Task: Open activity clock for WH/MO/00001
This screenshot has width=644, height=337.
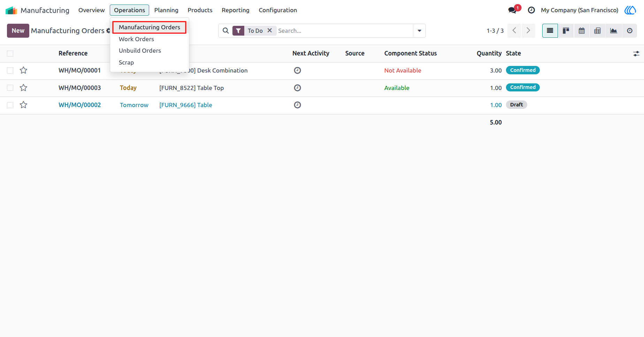Action: (x=297, y=70)
